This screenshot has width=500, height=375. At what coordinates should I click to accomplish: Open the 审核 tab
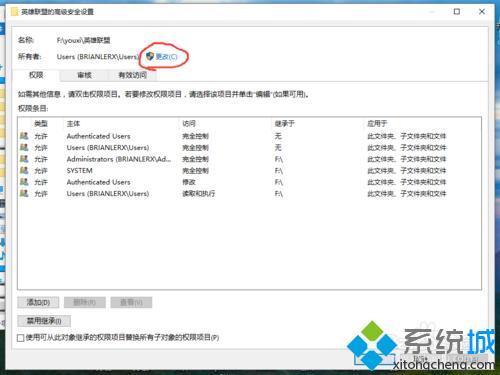[x=84, y=75]
